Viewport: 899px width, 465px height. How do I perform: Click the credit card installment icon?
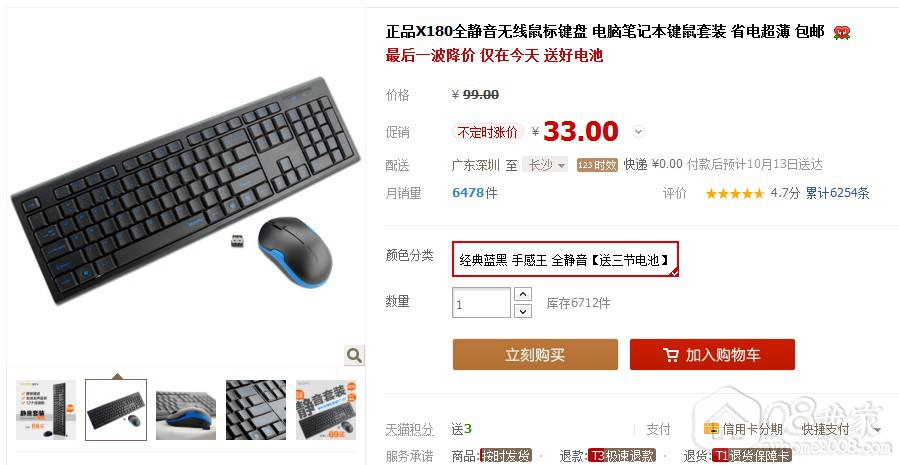[x=711, y=429]
